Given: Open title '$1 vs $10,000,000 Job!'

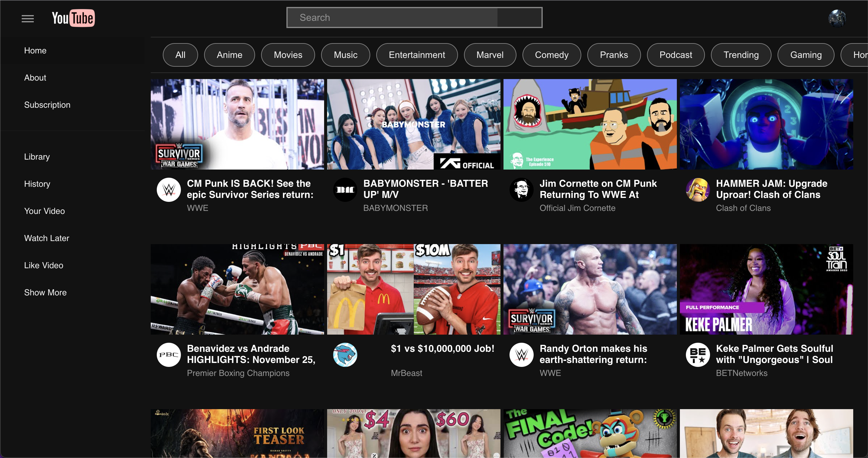Looking at the screenshot, I should click(442, 348).
